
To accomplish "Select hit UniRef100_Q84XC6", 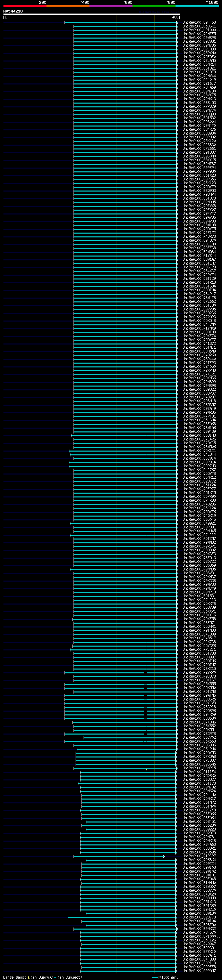I will (199, 129).
